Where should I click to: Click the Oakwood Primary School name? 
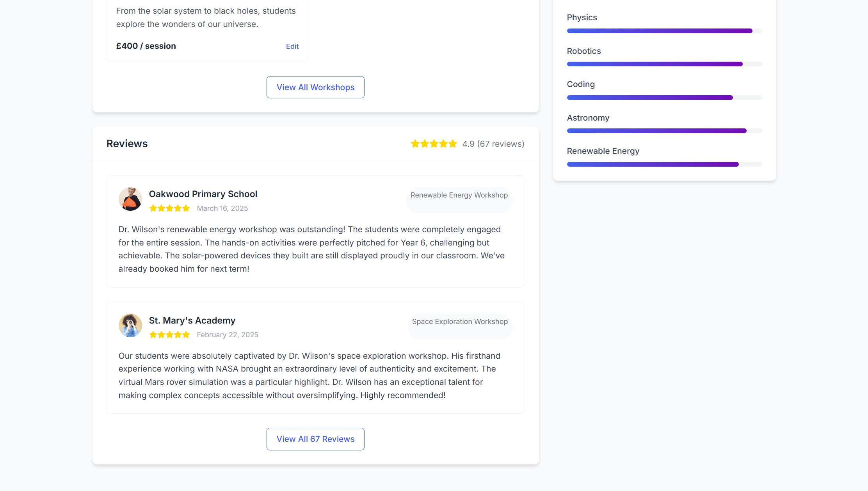203,194
